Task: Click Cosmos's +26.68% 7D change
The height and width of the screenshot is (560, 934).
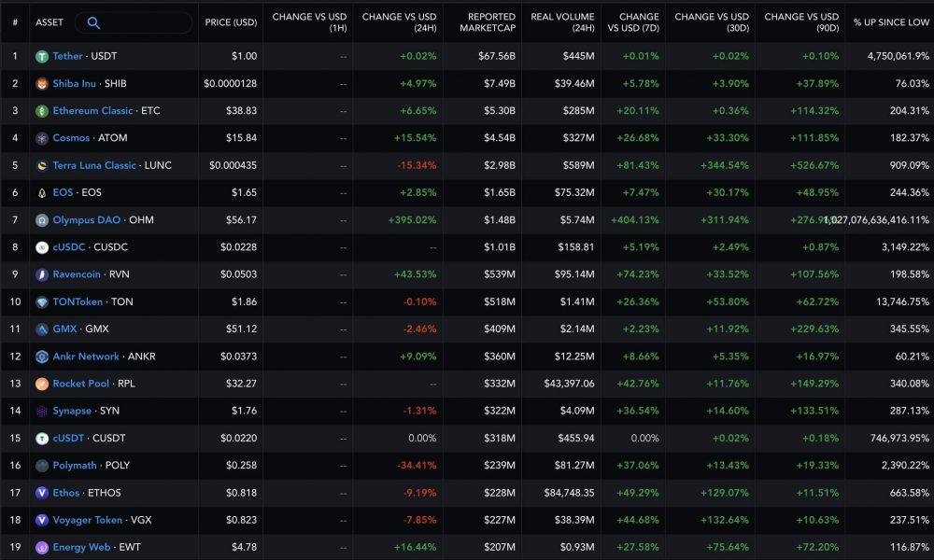Action: click(x=638, y=138)
